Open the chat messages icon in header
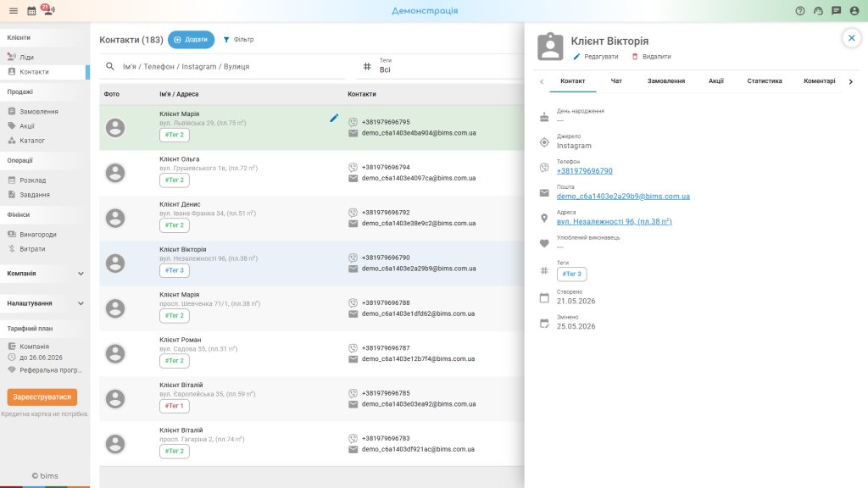This screenshot has width=868, height=488. tap(837, 10)
